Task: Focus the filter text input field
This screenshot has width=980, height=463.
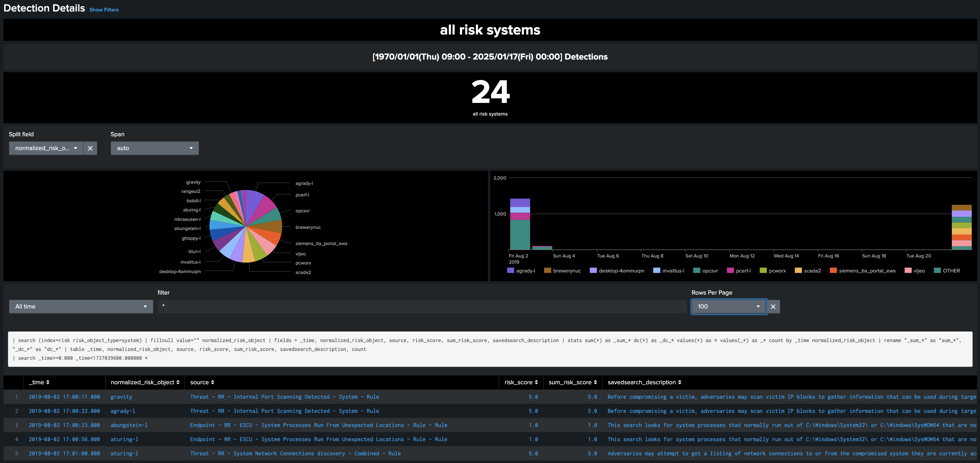Action: 422,307
